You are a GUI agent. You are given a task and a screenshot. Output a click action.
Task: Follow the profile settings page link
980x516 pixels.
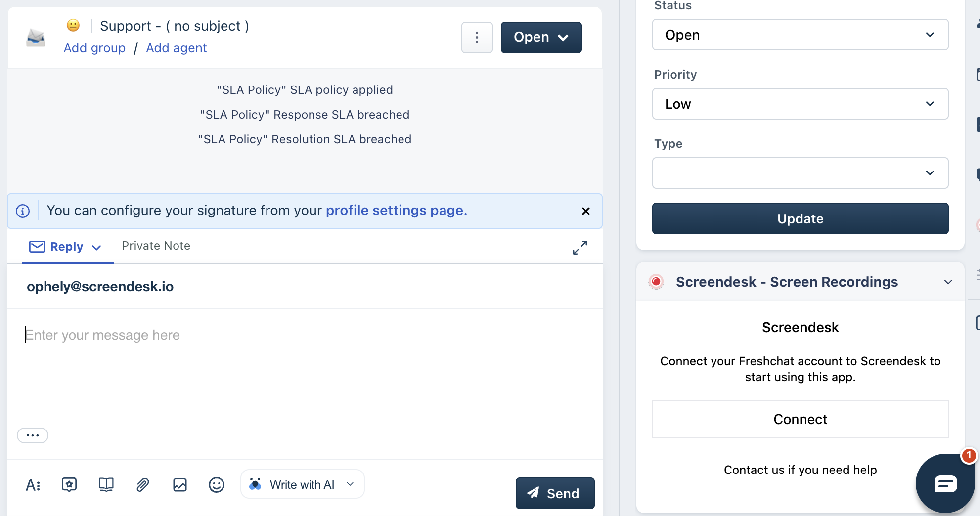(x=396, y=211)
